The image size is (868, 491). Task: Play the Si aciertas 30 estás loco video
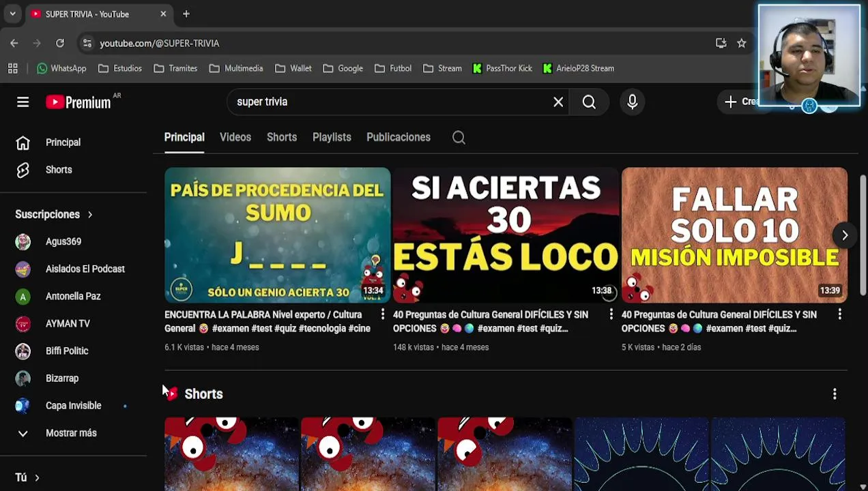[x=506, y=235]
